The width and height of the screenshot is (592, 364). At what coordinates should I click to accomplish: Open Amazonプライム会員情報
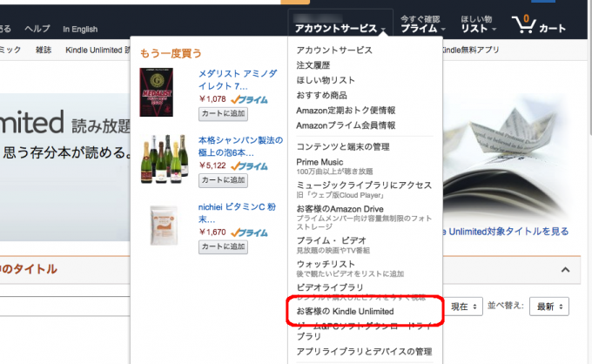(x=346, y=125)
